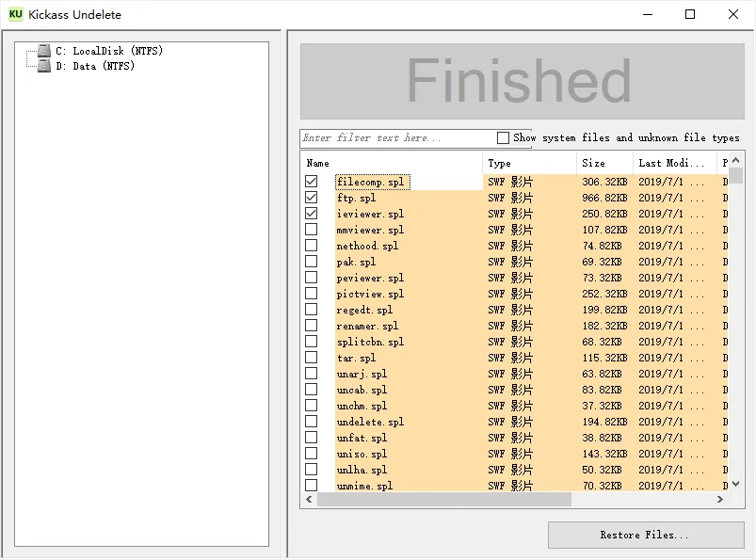Click the Restore Files... button
This screenshot has height=560, width=756.
[x=646, y=535]
